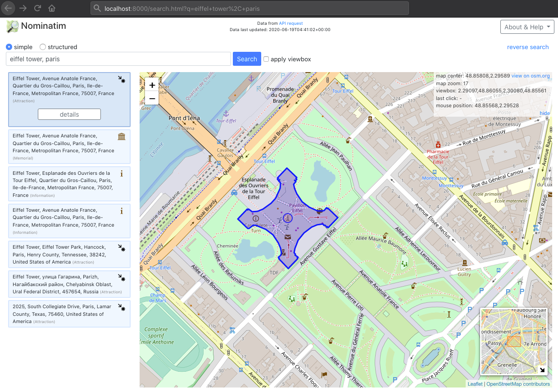Click information icon in fourth result row

(122, 210)
